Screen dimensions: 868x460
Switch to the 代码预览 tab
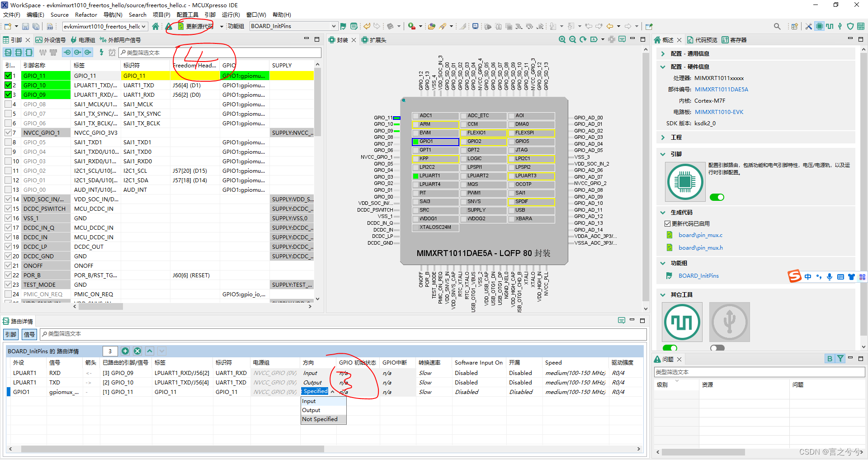[x=702, y=40]
